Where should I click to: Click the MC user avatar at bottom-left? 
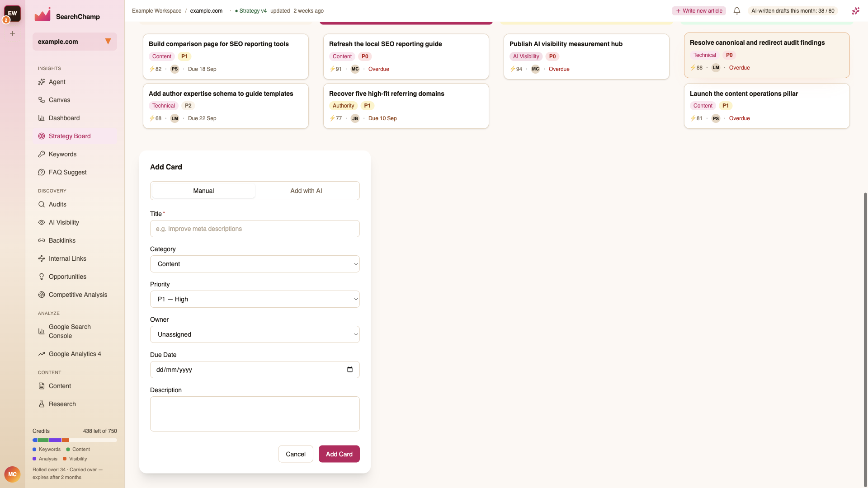click(12, 474)
